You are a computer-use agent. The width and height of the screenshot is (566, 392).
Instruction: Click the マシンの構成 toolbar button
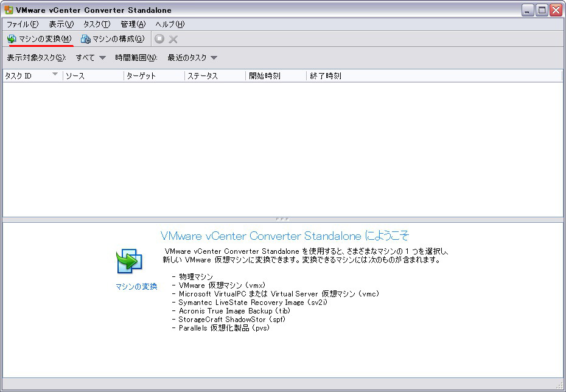click(x=113, y=39)
